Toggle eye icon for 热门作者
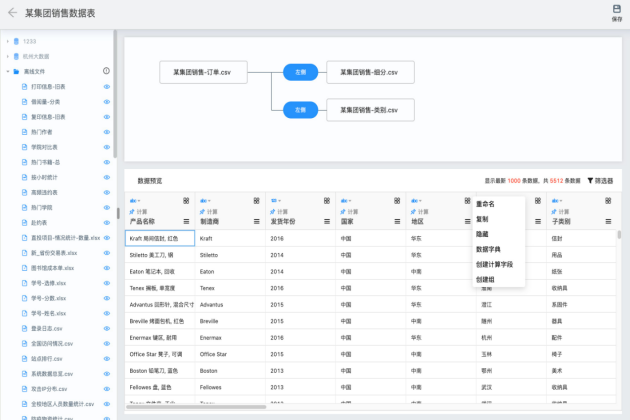This screenshot has height=420, width=630. pos(107,132)
